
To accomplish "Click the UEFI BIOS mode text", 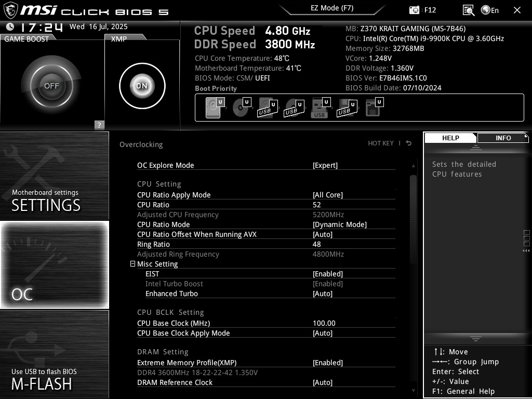I will pyautogui.click(x=262, y=78).
